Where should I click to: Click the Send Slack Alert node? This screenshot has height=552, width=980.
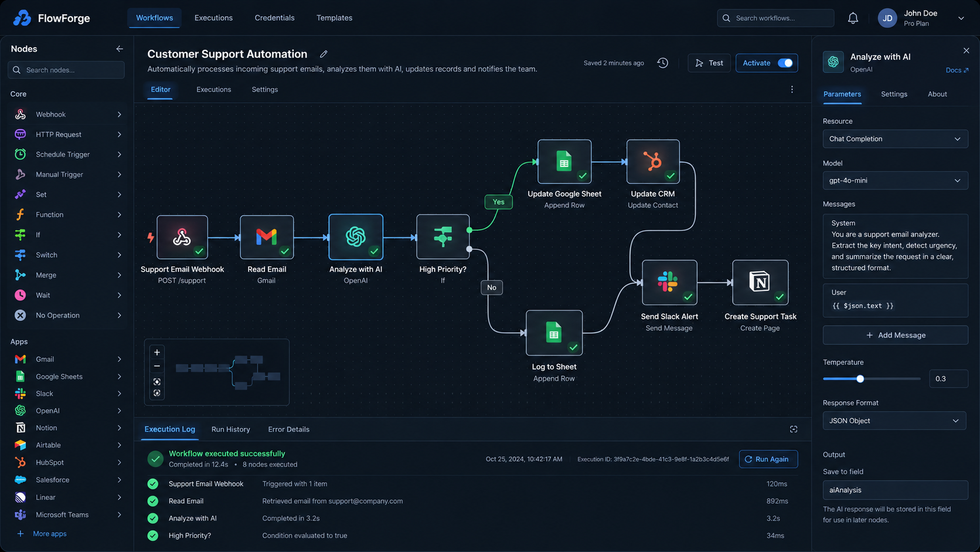coord(669,282)
